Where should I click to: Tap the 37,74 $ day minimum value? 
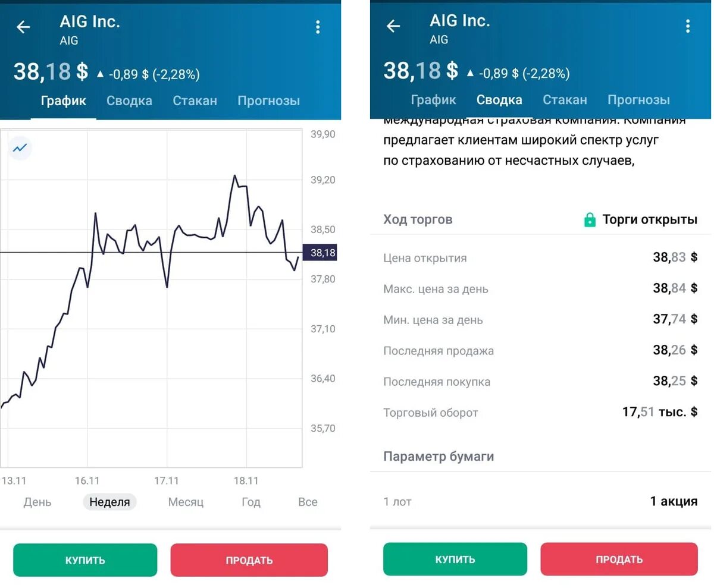pyautogui.click(x=675, y=319)
